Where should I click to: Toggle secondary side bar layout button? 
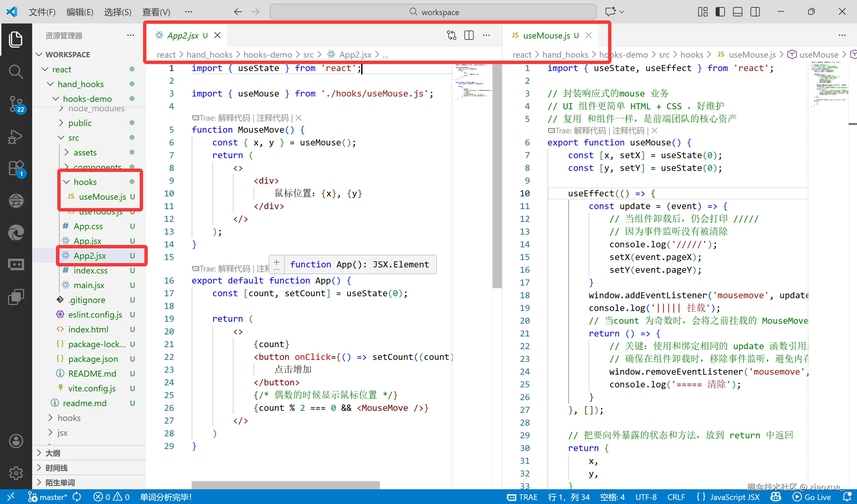point(755,12)
